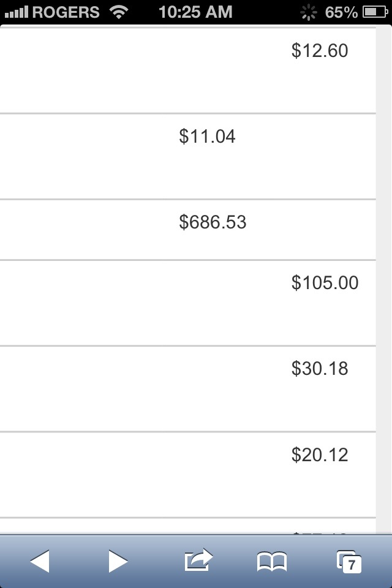Screen dimensions: 392x588
Task: Select the $686.53 amount
Action: (213, 222)
